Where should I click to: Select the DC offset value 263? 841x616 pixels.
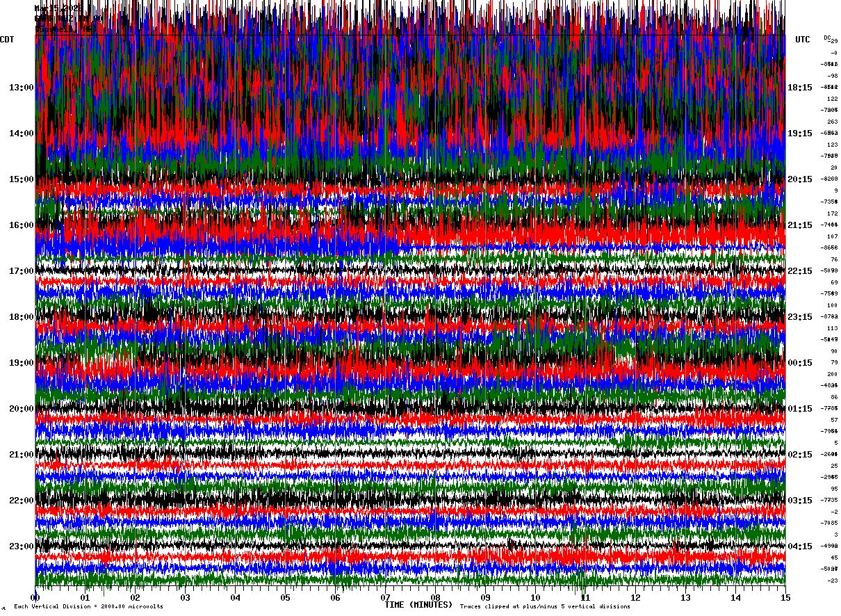pos(832,122)
